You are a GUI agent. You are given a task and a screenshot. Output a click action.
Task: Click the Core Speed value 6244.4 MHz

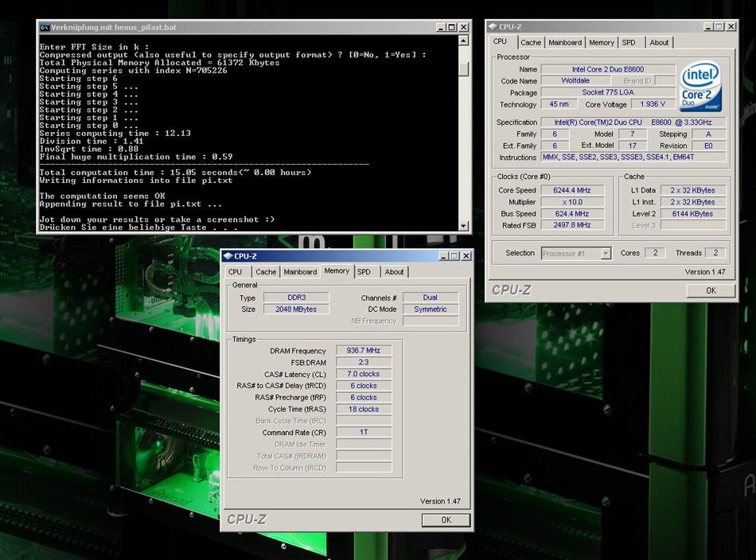click(x=572, y=190)
